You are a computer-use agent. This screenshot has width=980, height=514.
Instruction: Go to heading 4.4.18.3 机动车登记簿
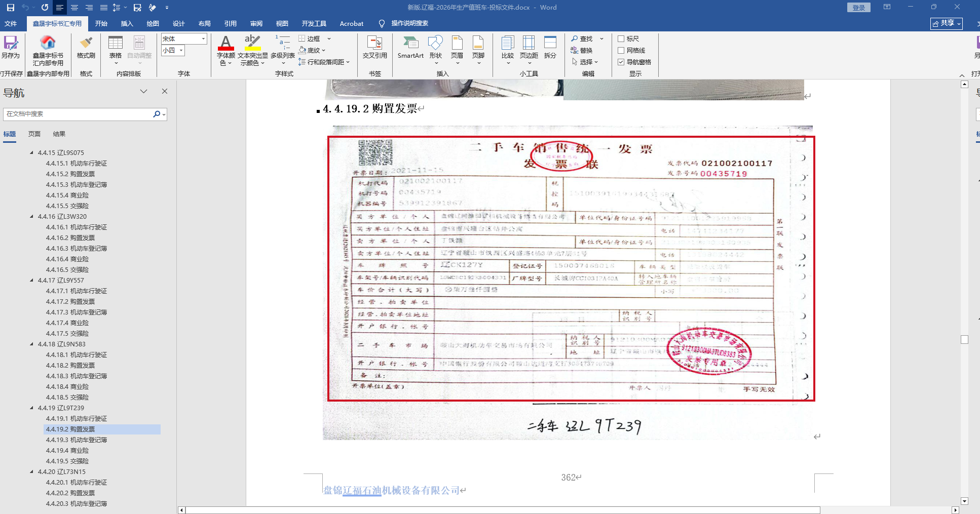(77, 376)
